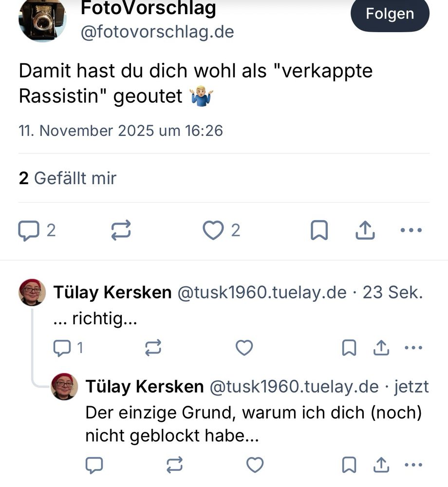Image resolution: width=448 pixels, height=487 pixels.
Task: Open the @fotovorschlag.de profile handle
Action: click(x=156, y=32)
